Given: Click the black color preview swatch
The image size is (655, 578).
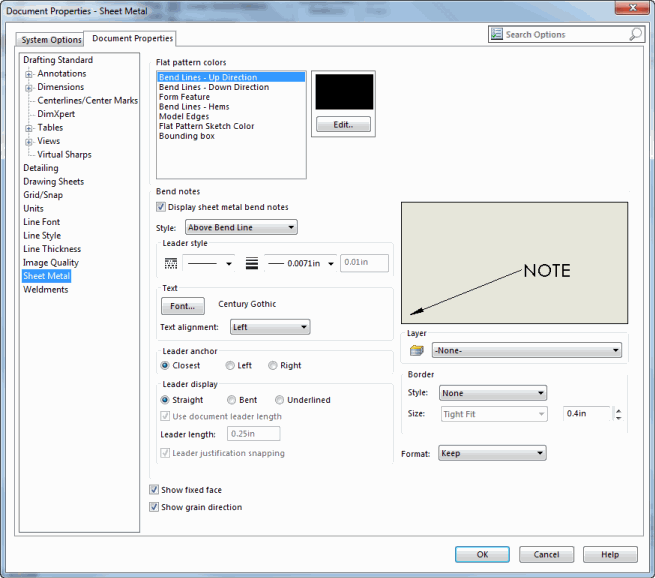Looking at the screenshot, I should pos(344,92).
